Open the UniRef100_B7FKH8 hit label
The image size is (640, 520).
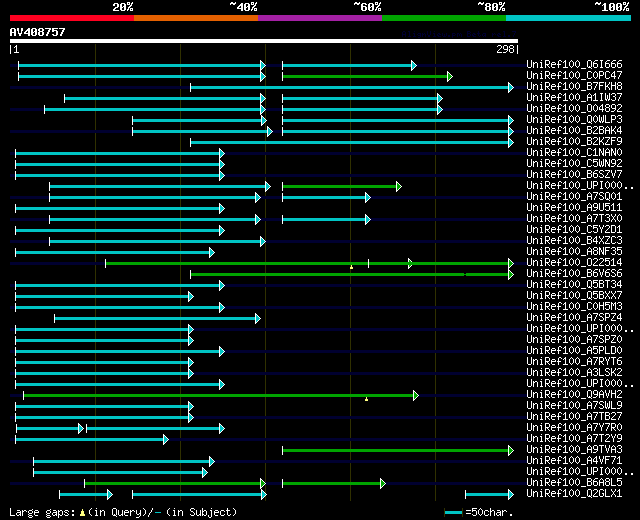pyautogui.click(x=574, y=87)
